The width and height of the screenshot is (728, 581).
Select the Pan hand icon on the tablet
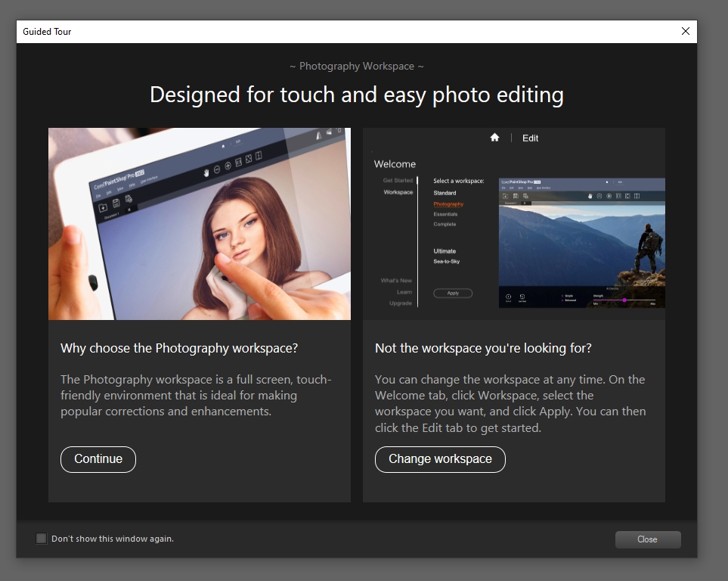pyautogui.click(x=204, y=172)
